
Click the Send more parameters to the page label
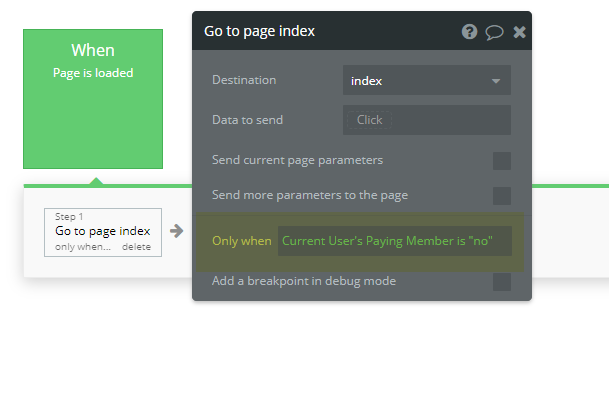coord(310,195)
